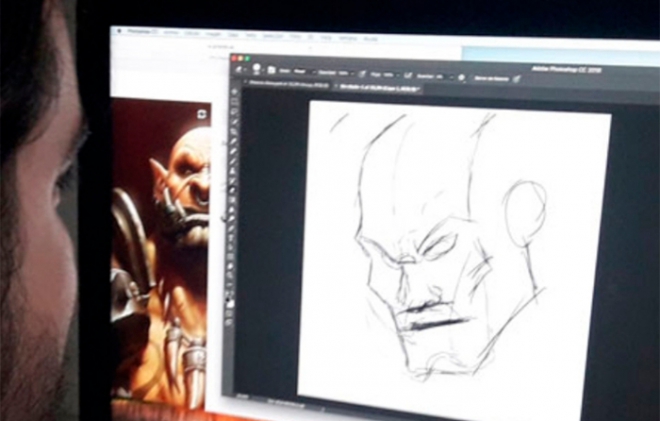Open the tool preset picker in options bar
The height and width of the screenshot is (421, 660).
click(x=239, y=69)
